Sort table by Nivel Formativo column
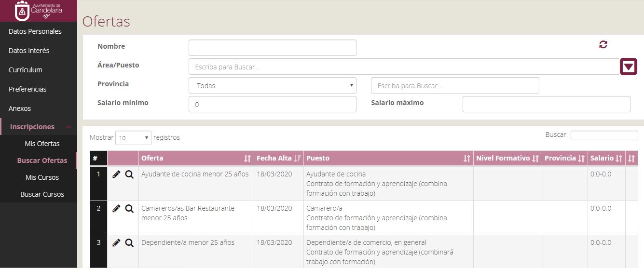Screen dimensions: 644x268 (507, 158)
